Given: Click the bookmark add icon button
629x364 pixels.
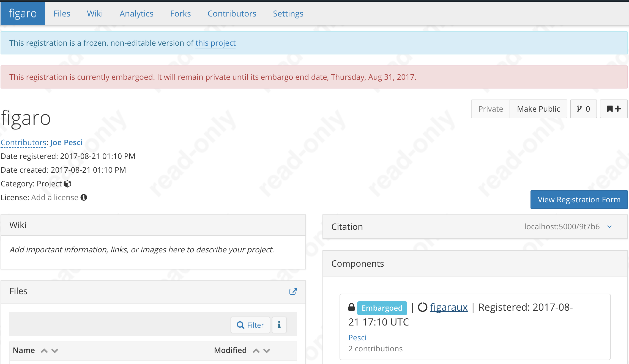Looking at the screenshot, I should pos(614,109).
